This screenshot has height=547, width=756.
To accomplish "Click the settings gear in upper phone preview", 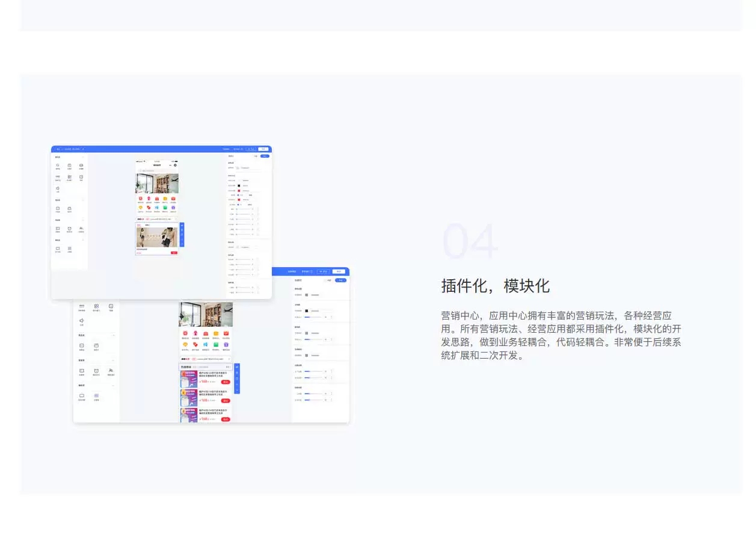I will 176,165.
